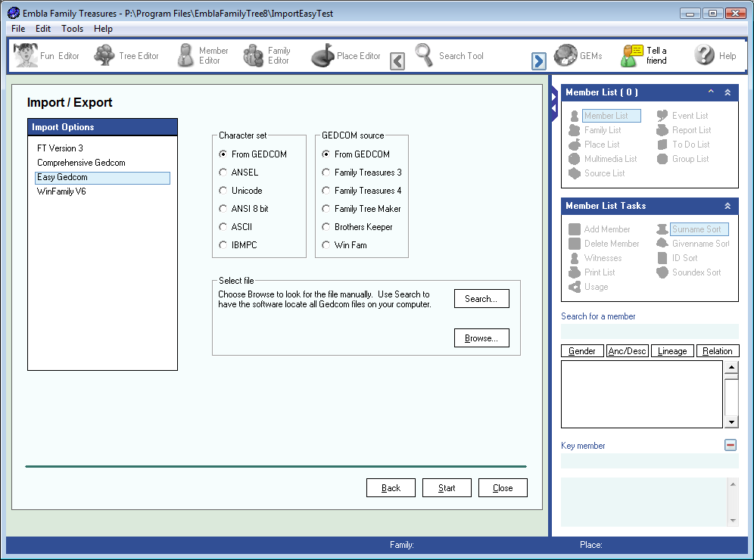This screenshot has width=754, height=560.
Task: Open GEMs from toolbar
Action: click(x=578, y=56)
